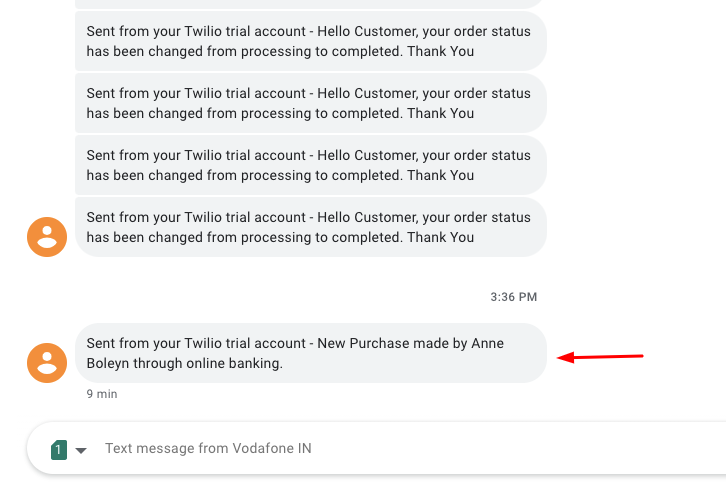Click 'Vodafone IN' in the input placeholder

click(x=272, y=448)
